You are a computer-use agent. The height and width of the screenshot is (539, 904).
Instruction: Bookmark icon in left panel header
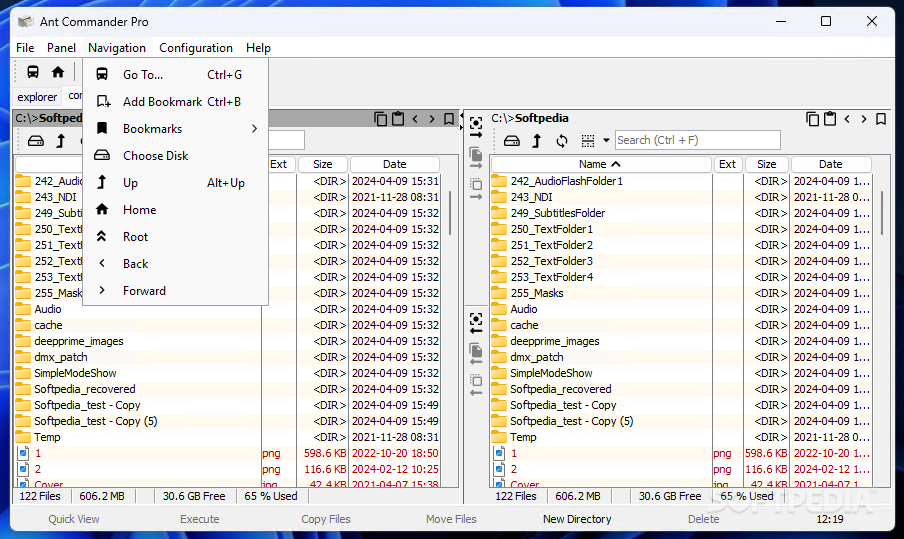click(449, 119)
